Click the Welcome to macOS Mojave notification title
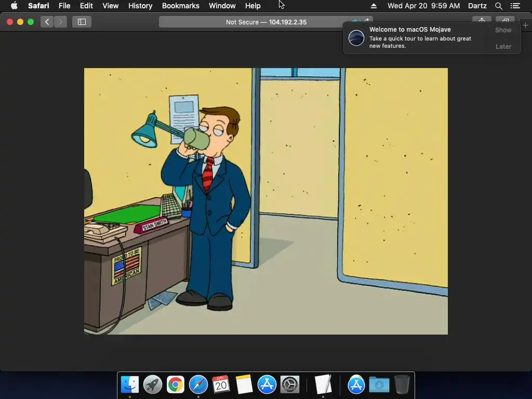The image size is (532, 399). pos(410,30)
